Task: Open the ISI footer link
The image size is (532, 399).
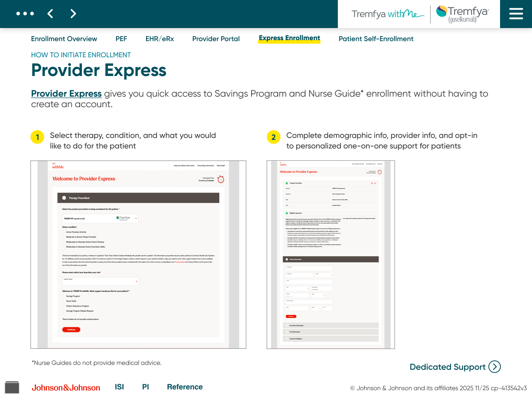Action: (119, 387)
